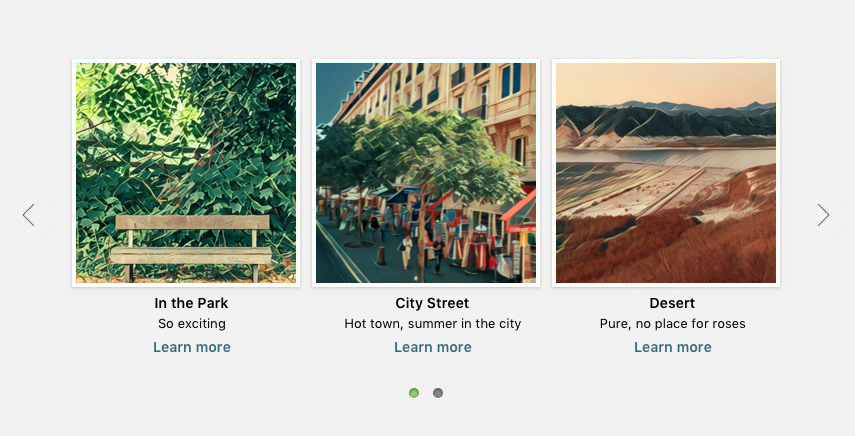855x436 pixels.
Task: Click the "So exciting" caption text
Action: [x=192, y=324]
